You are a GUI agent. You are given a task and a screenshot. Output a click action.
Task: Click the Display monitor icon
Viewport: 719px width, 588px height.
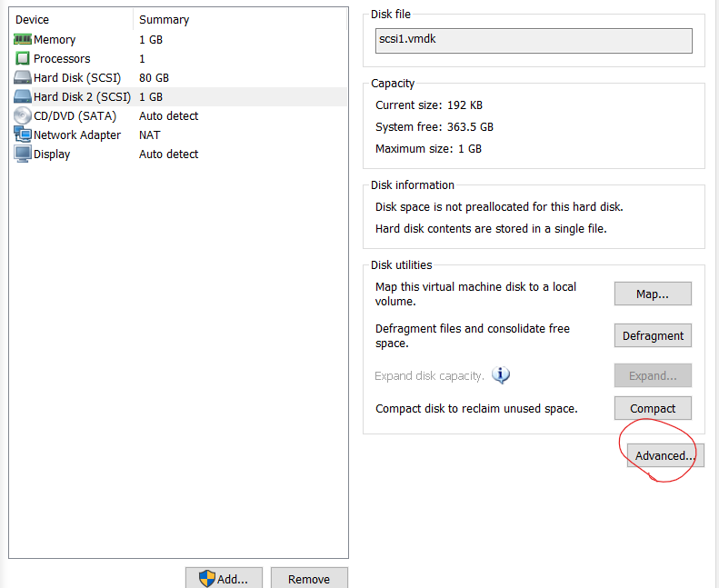(23, 154)
